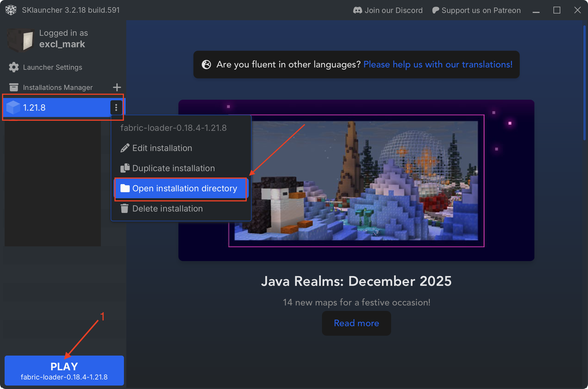This screenshot has height=389, width=588.
Task: Toggle the three-dot menu for 1.21.8
Action: [116, 107]
